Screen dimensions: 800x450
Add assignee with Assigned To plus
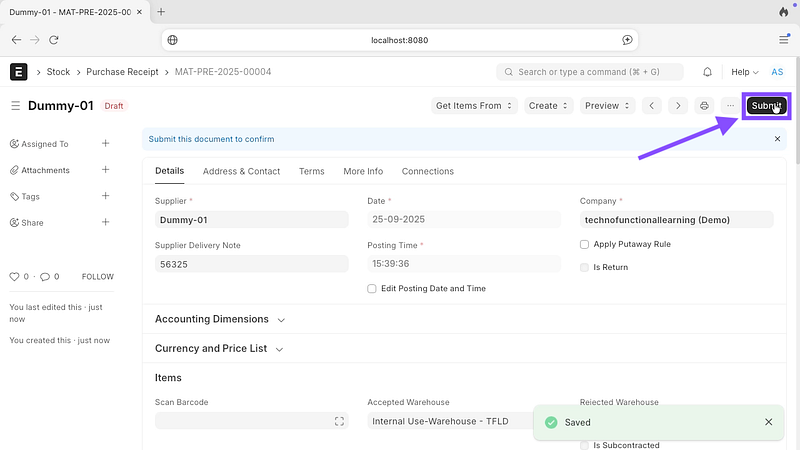[x=106, y=143]
